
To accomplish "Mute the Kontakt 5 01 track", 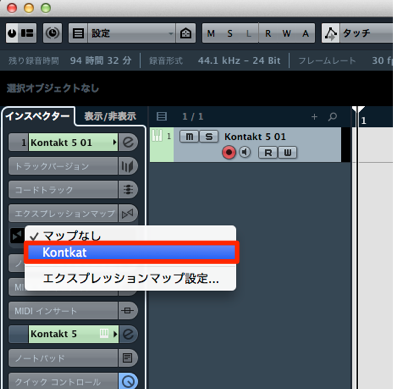I will (189, 136).
